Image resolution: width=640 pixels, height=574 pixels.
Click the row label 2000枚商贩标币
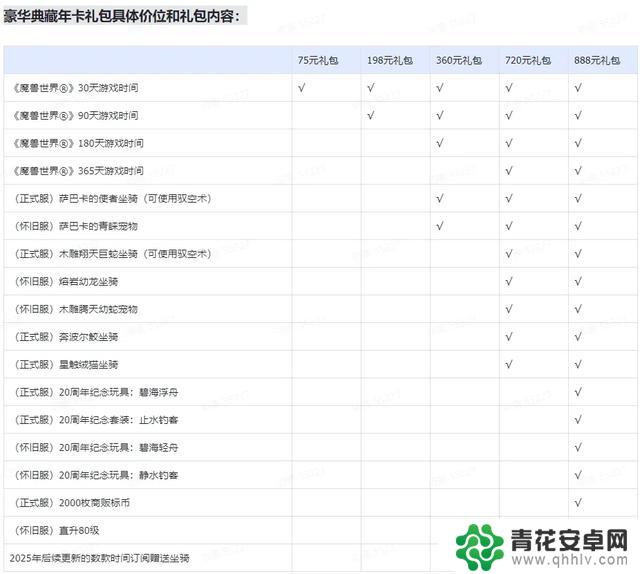click(x=72, y=503)
